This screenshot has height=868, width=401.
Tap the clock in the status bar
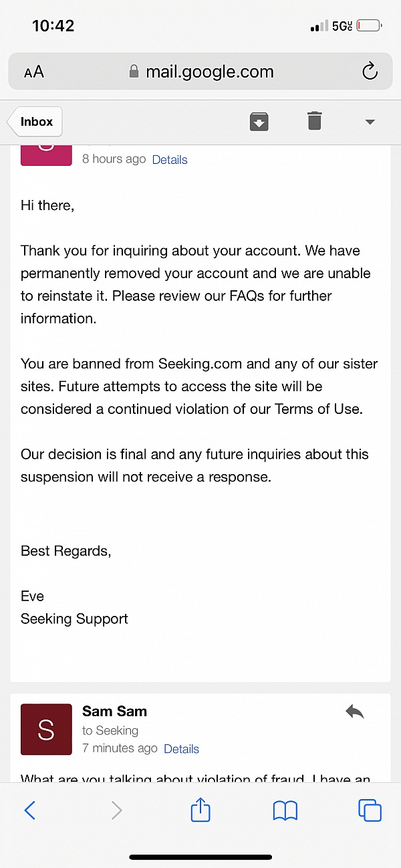pyautogui.click(x=53, y=26)
